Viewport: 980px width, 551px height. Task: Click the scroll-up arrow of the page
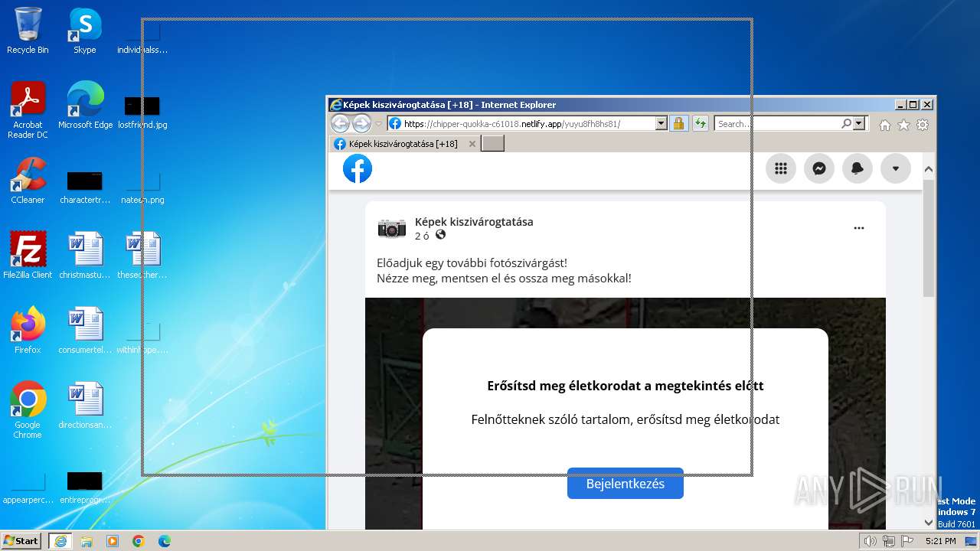pyautogui.click(x=929, y=169)
